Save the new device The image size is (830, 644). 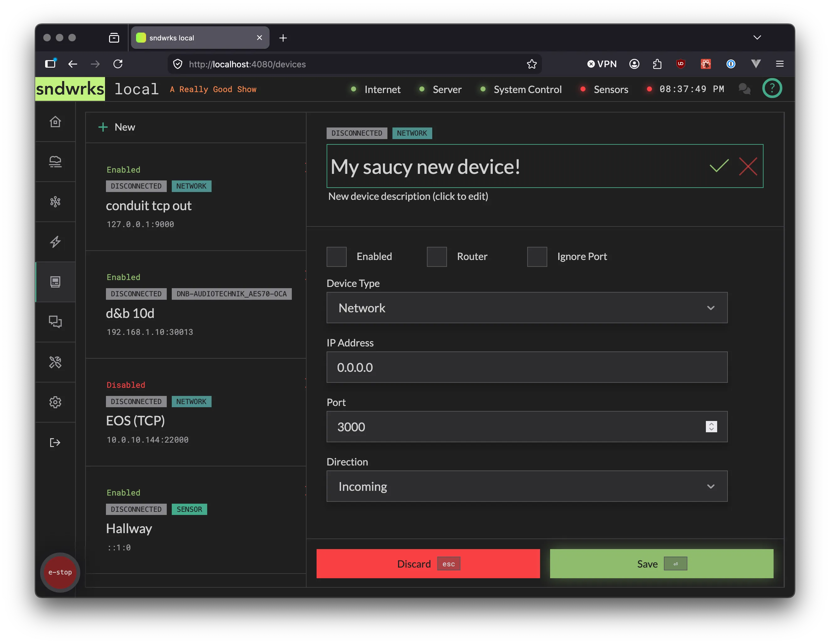(x=662, y=563)
